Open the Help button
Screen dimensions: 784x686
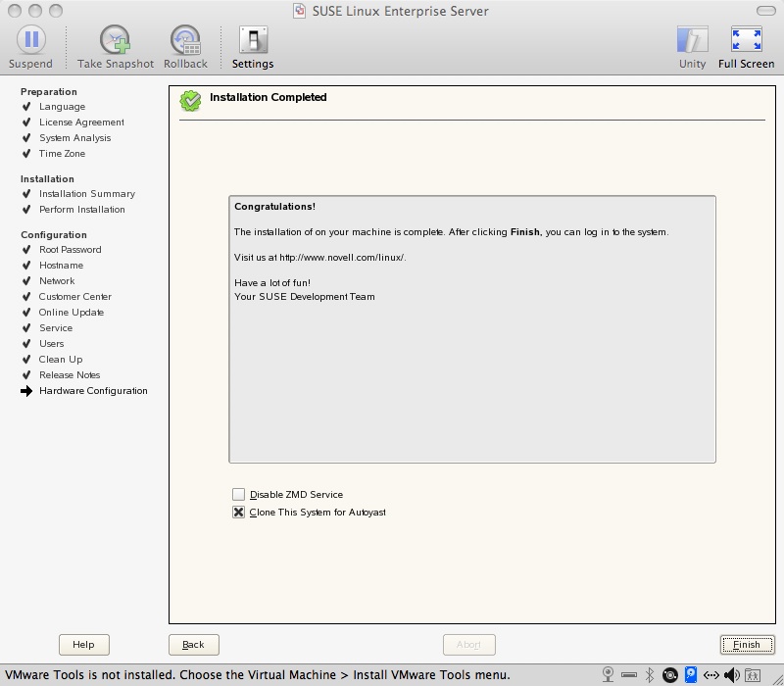84,645
